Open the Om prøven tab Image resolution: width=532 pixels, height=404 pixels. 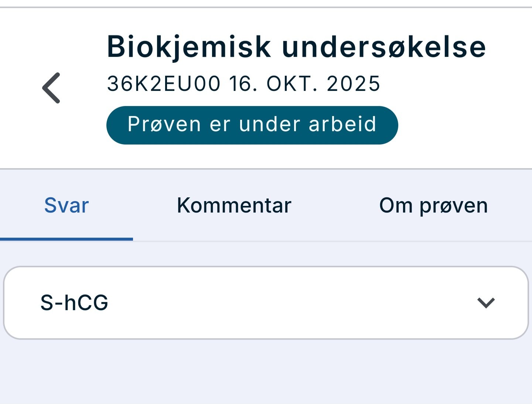(433, 206)
